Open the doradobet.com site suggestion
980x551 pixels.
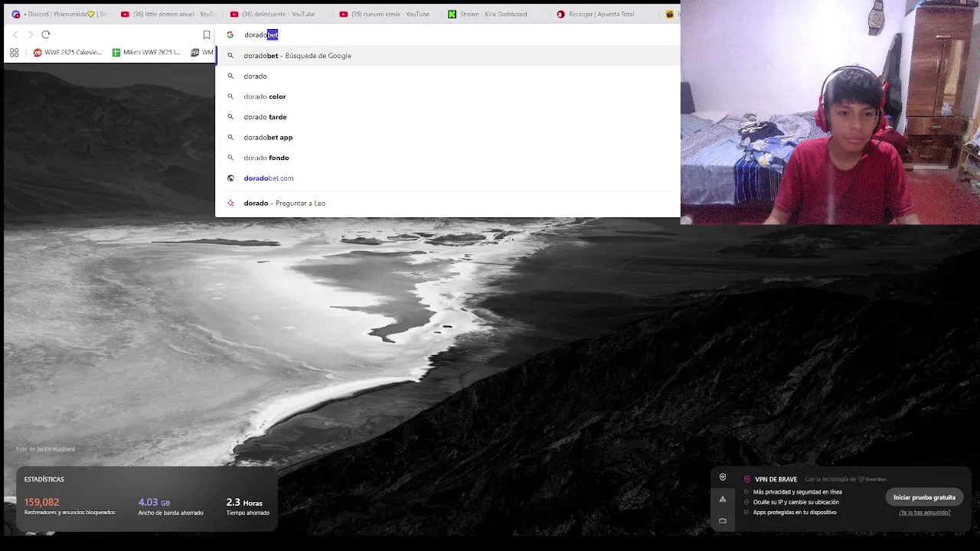click(448, 178)
